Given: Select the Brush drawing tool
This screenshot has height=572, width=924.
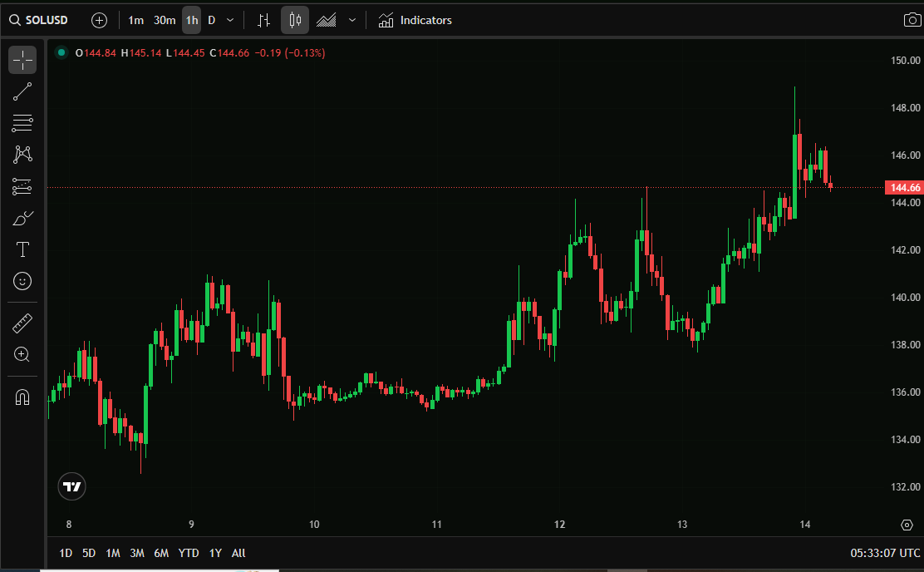Looking at the screenshot, I should click(x=22, y=218).
